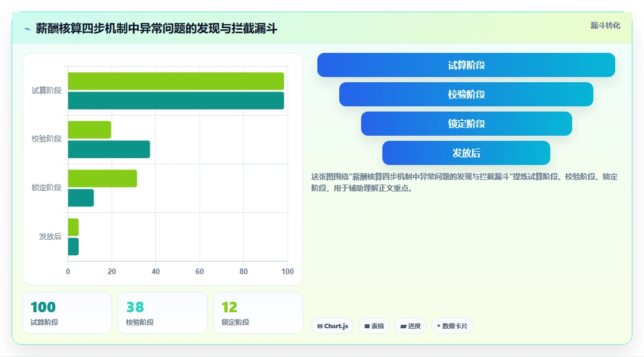Click the teal 发放后 chart bar
The width and height of the screenshot is (644, 357).
tap(73, 247)
